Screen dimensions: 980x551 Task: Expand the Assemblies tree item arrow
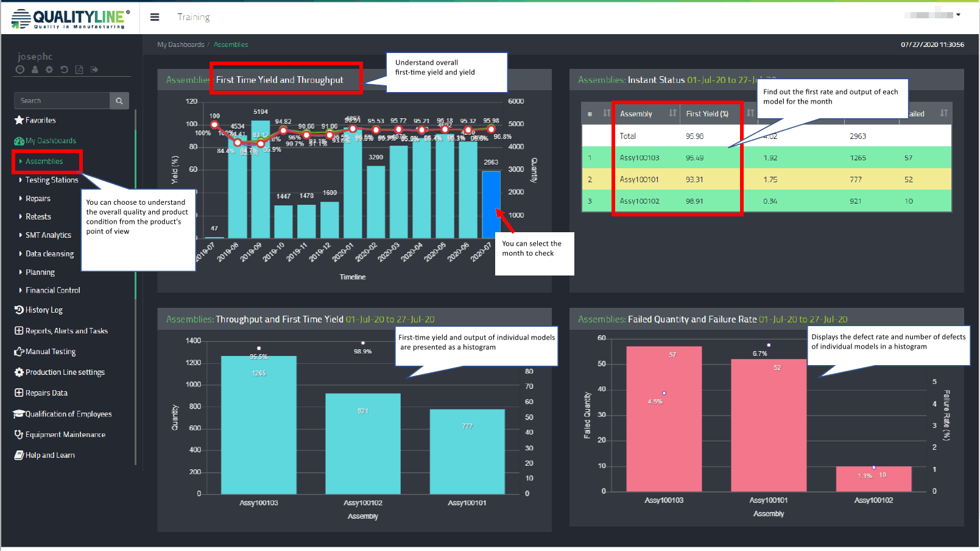pos(20,162)
